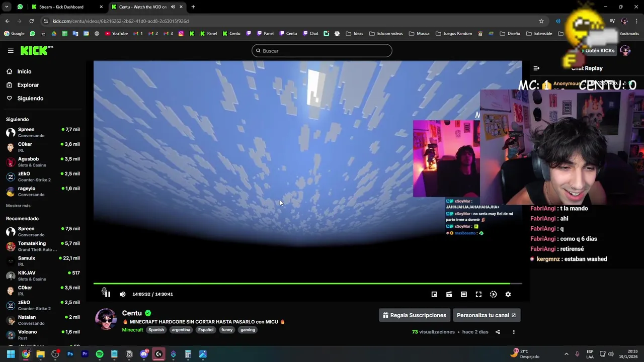Open Volcano recommended channel
The image size is (644, 362).
pyautogui.click(x=43, y=335)
